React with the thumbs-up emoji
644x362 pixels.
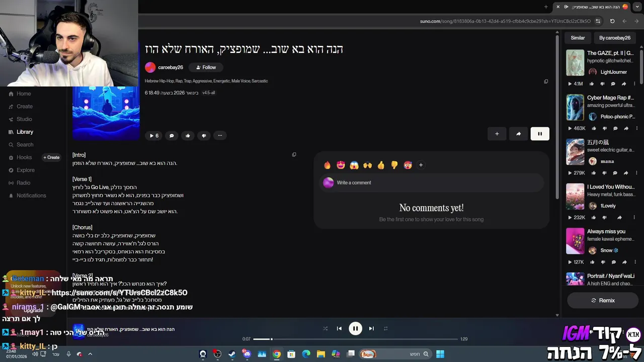point(381,165)
